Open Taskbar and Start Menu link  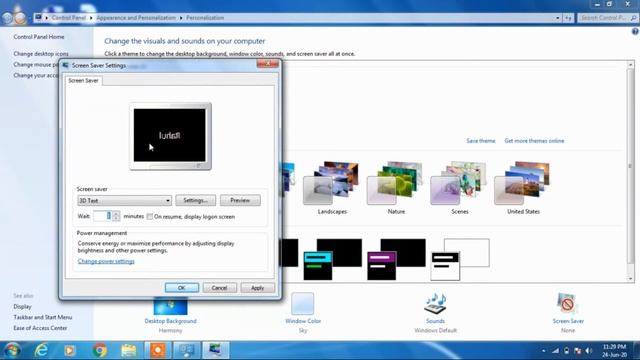[42, 317]
